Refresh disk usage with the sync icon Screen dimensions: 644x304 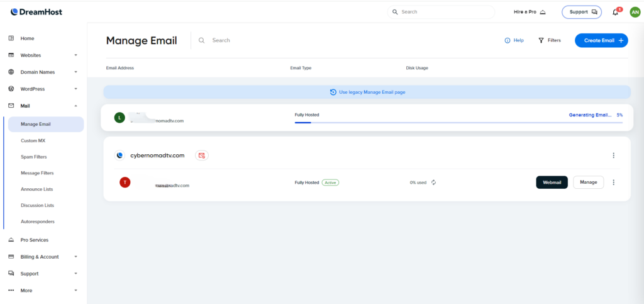pos(434,183)
